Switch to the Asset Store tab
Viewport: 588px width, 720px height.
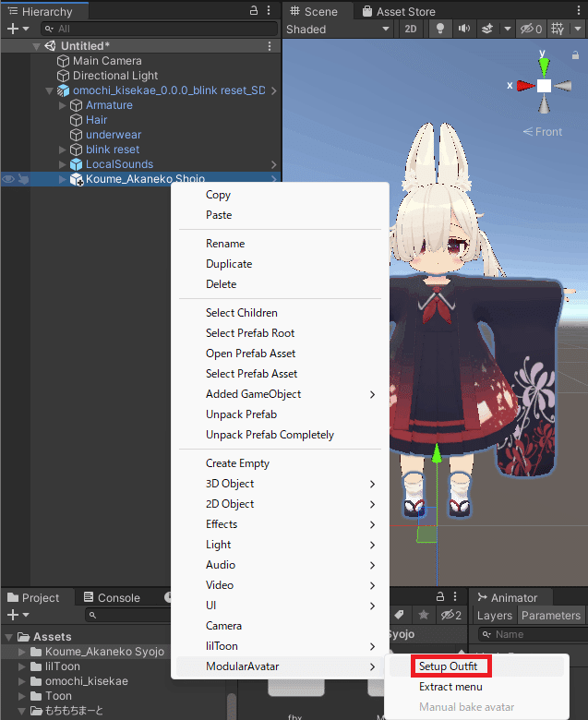[399, 11]
